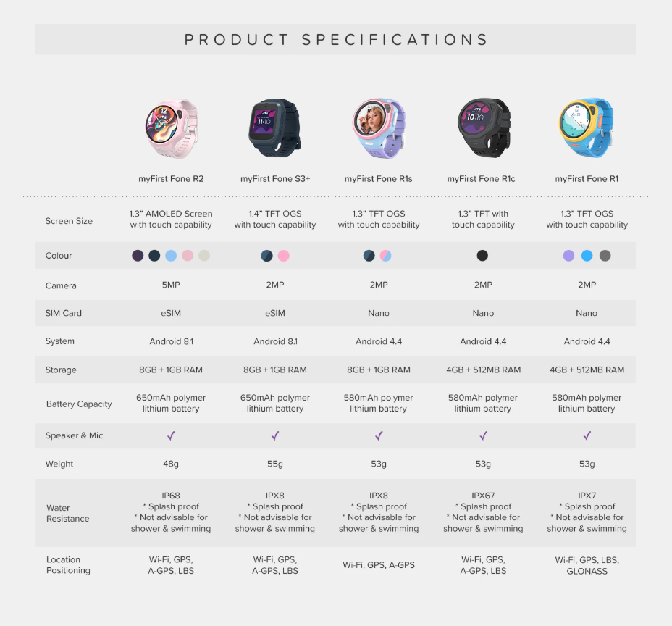Viewport: 672px width, 626px height.
Task: Select the myFirst Fone S3+ watch image
Action: point(274,127)
